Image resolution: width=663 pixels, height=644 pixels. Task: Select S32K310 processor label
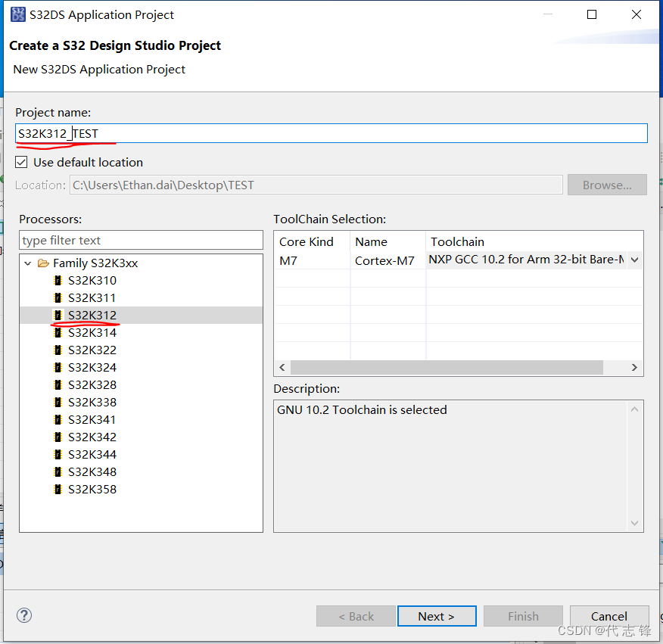pyautogui.click(x=92, y=280)
